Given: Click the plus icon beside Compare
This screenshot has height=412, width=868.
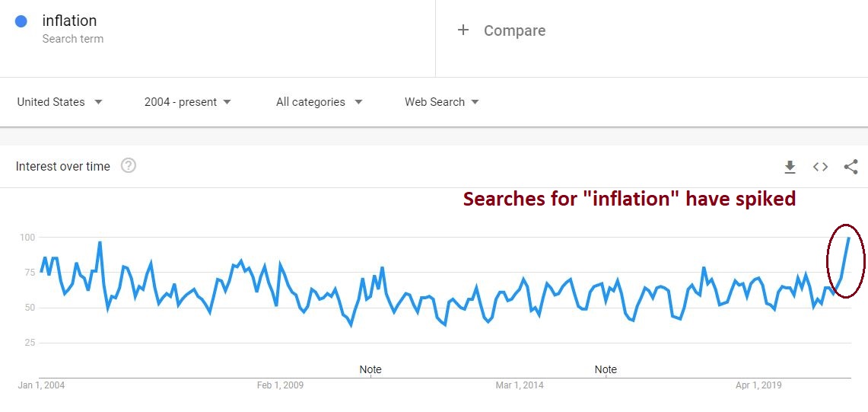Looking at the screenshot, I should point(463,30).
